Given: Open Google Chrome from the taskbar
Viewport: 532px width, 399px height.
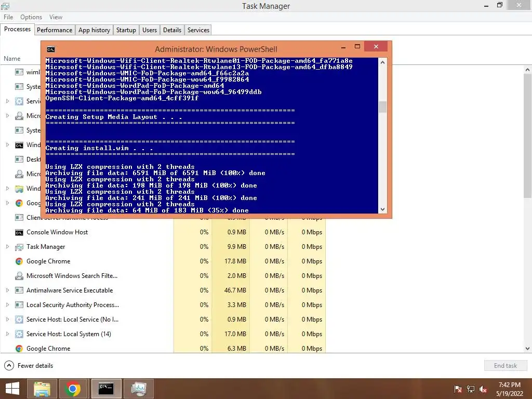Looking at the screenshot, I should point(72,389).
